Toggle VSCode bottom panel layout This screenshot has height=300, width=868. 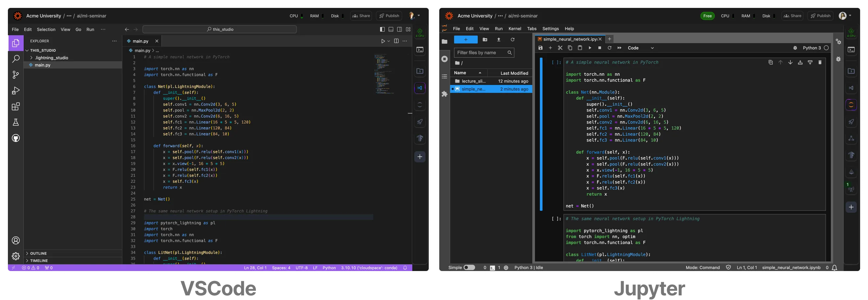[391, 29]
